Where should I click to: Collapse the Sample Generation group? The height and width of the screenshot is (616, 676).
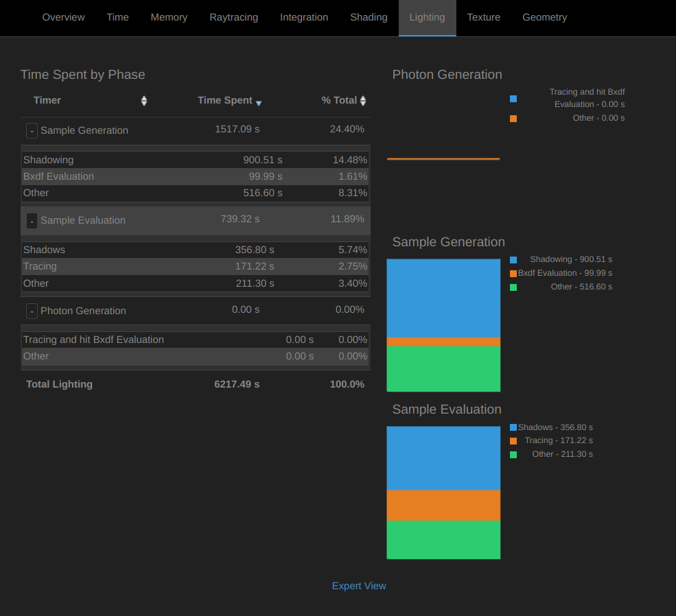click(x=32, y=130)
